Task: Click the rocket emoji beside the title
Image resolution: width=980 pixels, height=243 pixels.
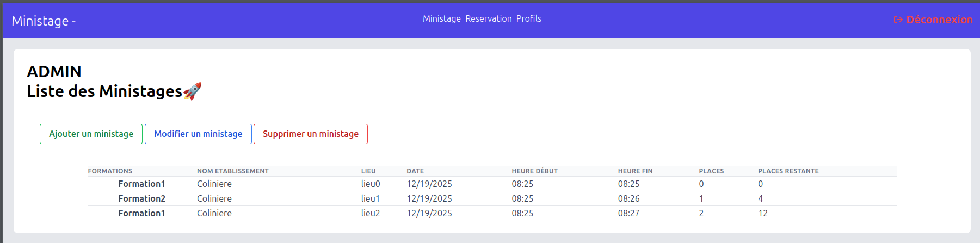Action: pos(193,91)
